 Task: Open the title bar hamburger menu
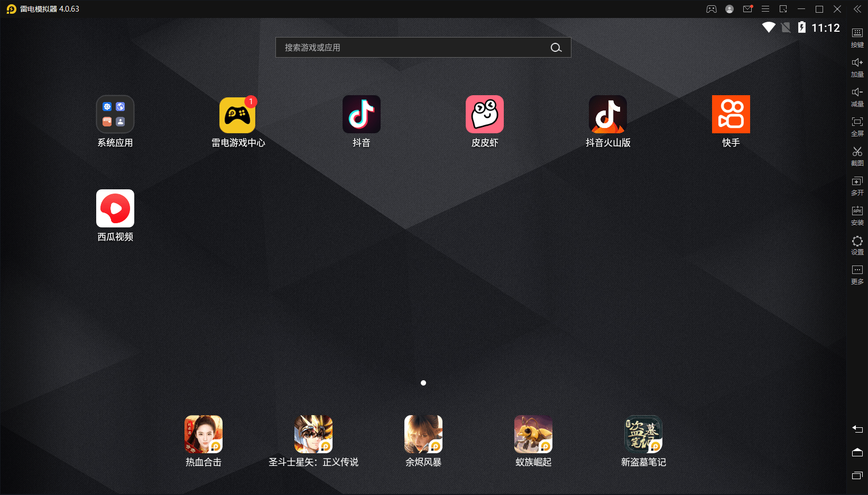click(765, 9)
